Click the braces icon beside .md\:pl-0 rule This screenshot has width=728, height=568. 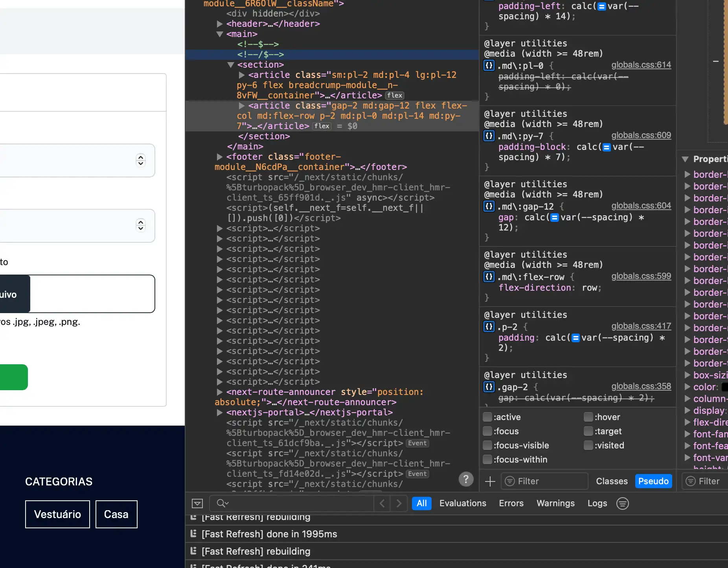click(x=489, y=65)
